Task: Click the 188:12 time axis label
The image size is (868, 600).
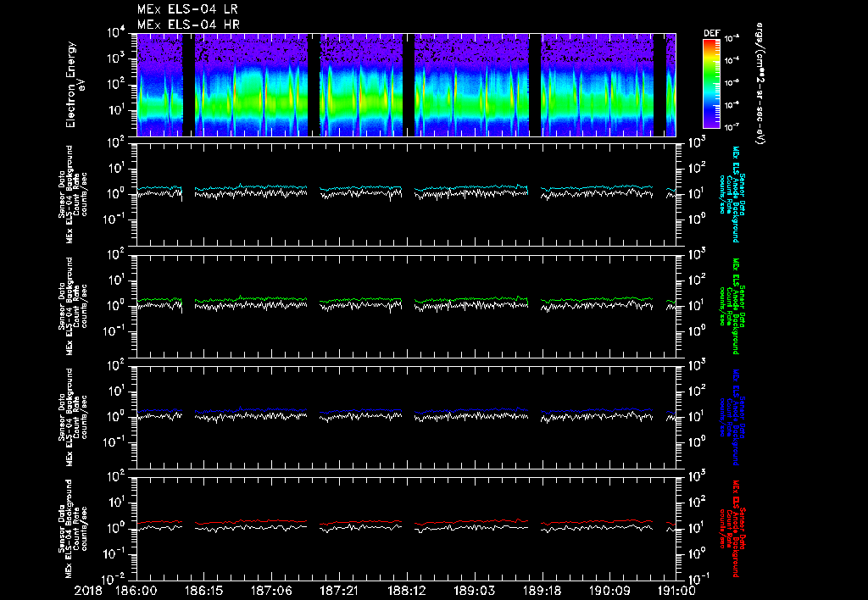Action: click(x=407, y=592)
